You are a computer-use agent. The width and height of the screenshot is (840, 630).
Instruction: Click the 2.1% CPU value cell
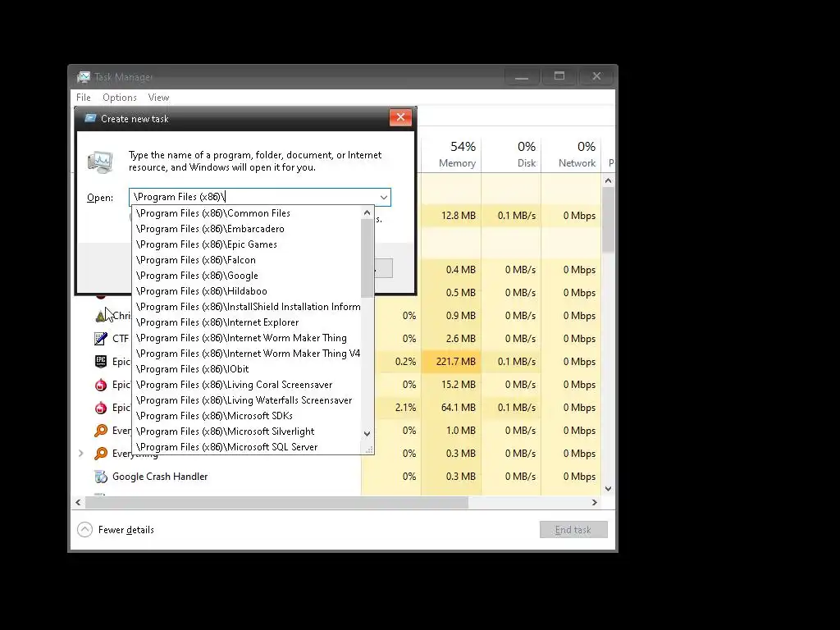[x=398, y=408]
